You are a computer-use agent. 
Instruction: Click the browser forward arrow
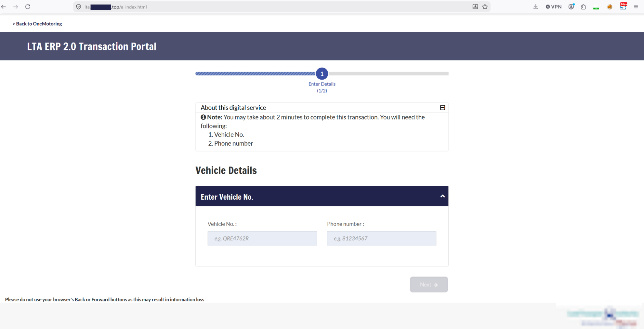pos(15,7)
